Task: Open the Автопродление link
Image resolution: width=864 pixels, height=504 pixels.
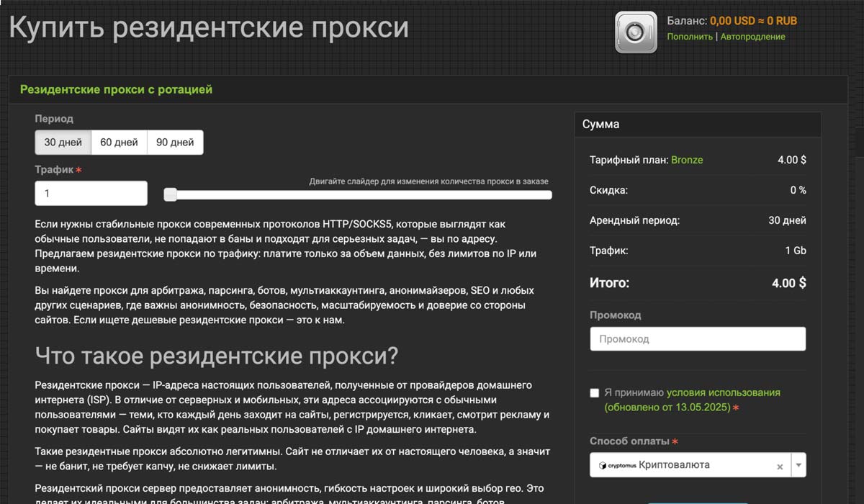Action: tap(752, 37)
